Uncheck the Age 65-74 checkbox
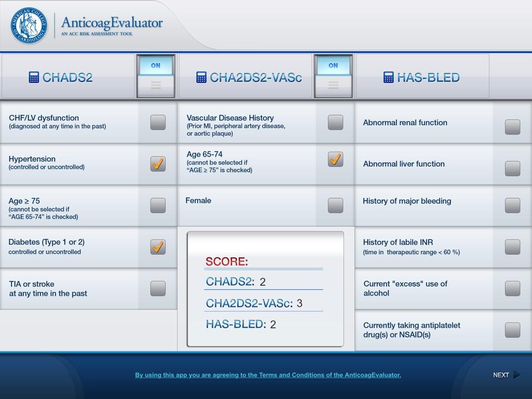Screen dimensions: 532x399 (x=335, y=159)
